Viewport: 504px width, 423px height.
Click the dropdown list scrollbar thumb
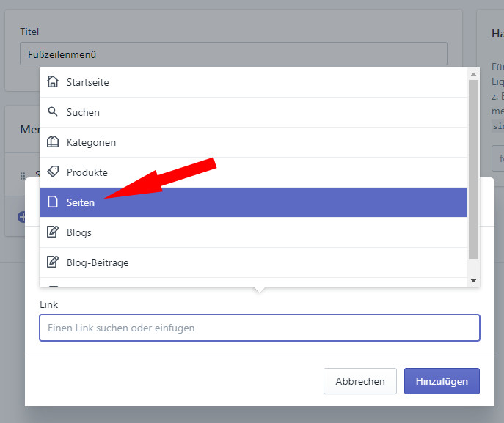(473, 169)
